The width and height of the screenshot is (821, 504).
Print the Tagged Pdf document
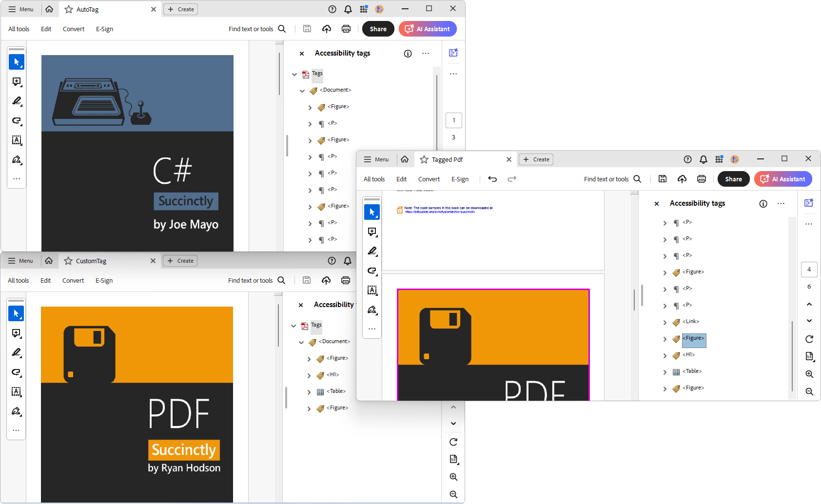click(702, 179)
